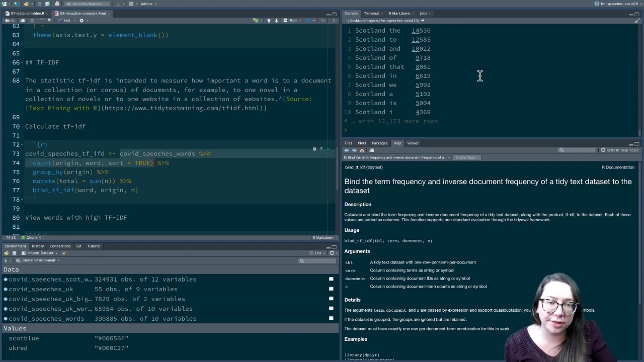Go to the next chunk using the down arrow
This screenshot has width=644, height=362.
click(x=276, y=21)
